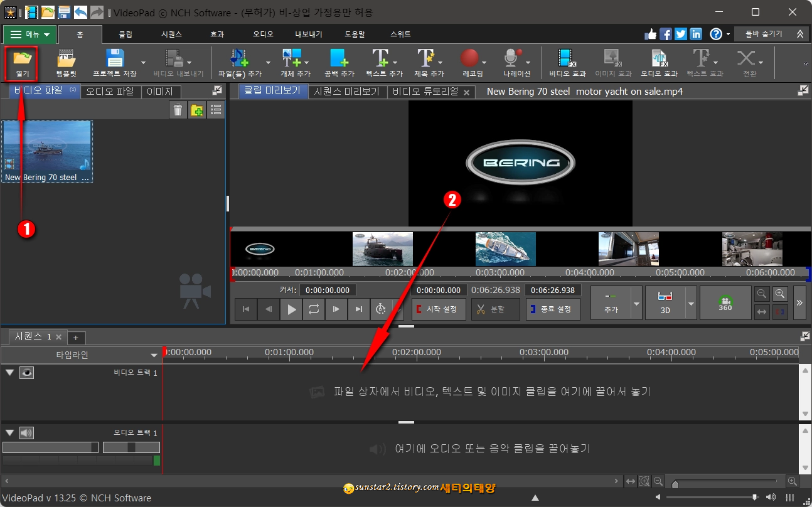Switch to the 시퀀스 ribbon tab
The height and width of the screenshot is (507, 812).
coord(171,35)
